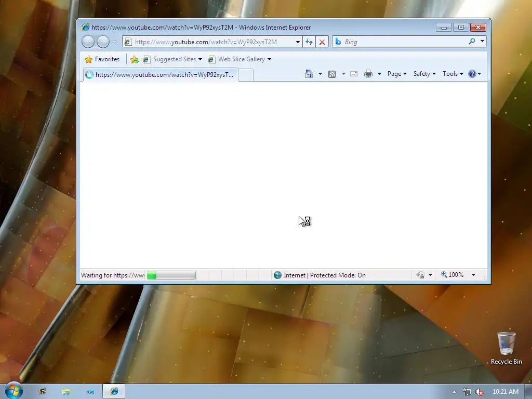The height and width of the screenshot is (399, 532).
Task: Select the Recycle Bin desktop icon
Action: click(x=506, y=349)
